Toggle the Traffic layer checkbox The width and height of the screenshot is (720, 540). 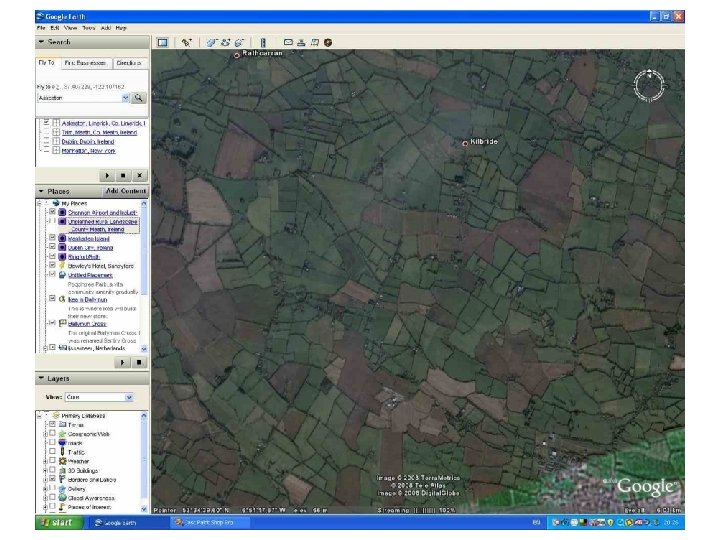click(x=52, y=452)
